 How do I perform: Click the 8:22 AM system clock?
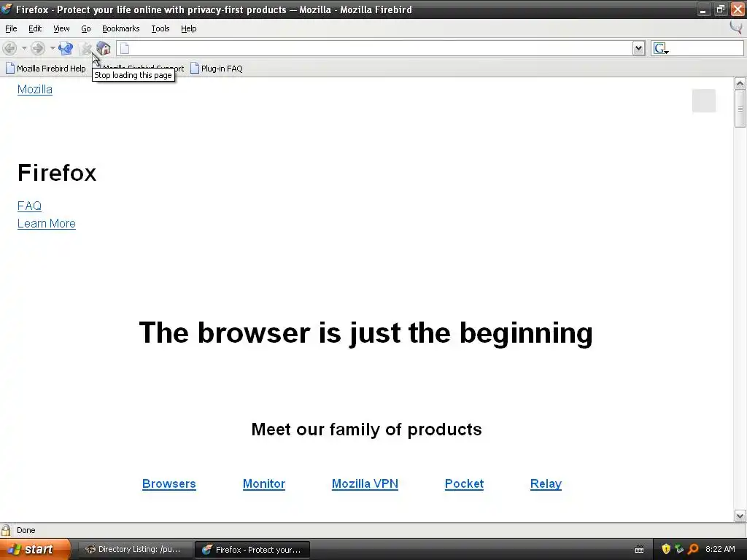pyautogui.click(x=720, y=550)
